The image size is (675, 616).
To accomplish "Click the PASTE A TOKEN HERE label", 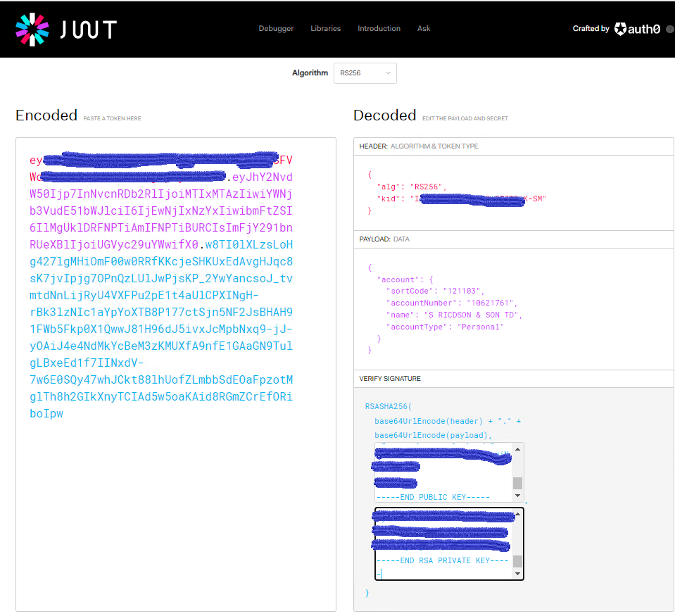I will point(112,118).
